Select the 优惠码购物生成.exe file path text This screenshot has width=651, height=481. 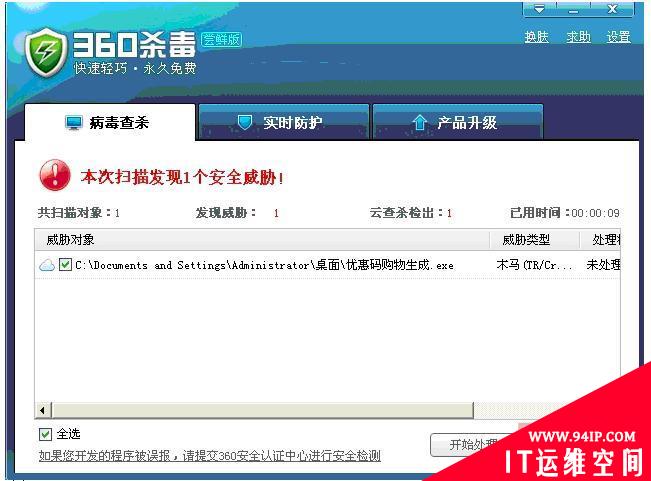[x=264, y=265]
